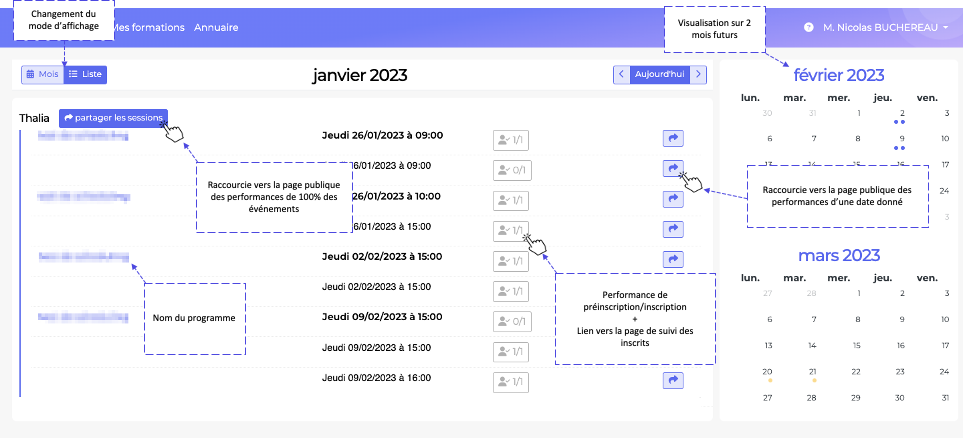Share the 09/02/2023 à 16:00 session
The image size is (963, 438).
point(673,380)
